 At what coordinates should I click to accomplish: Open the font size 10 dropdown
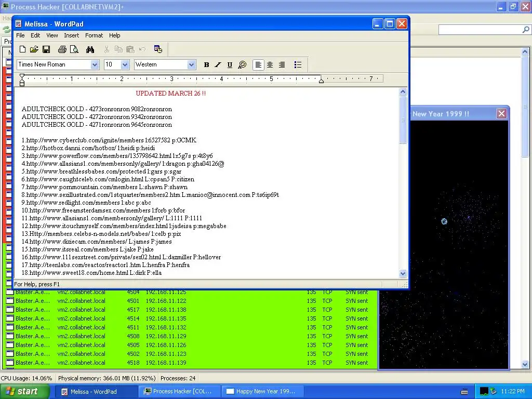point(125,64)
